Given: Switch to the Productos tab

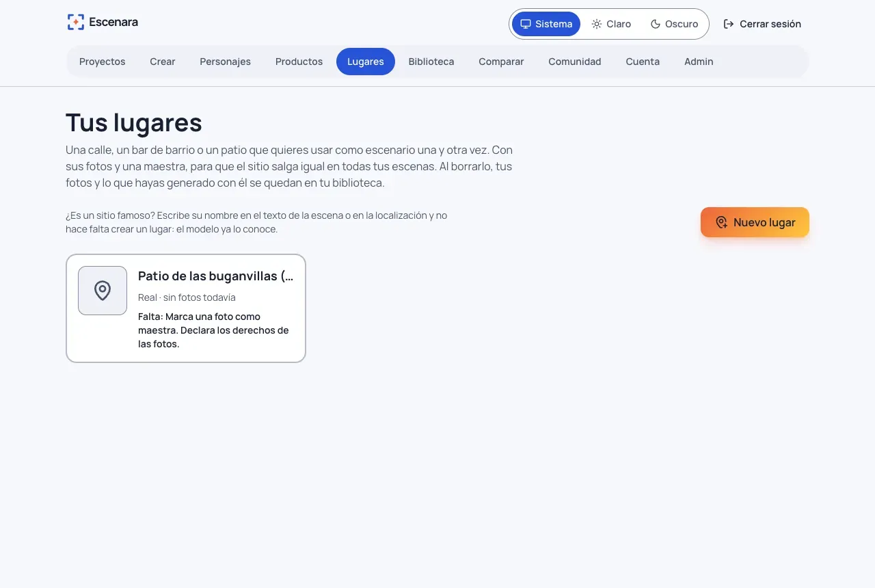Looking at the screenshot, I should click(x=299, y=62).
